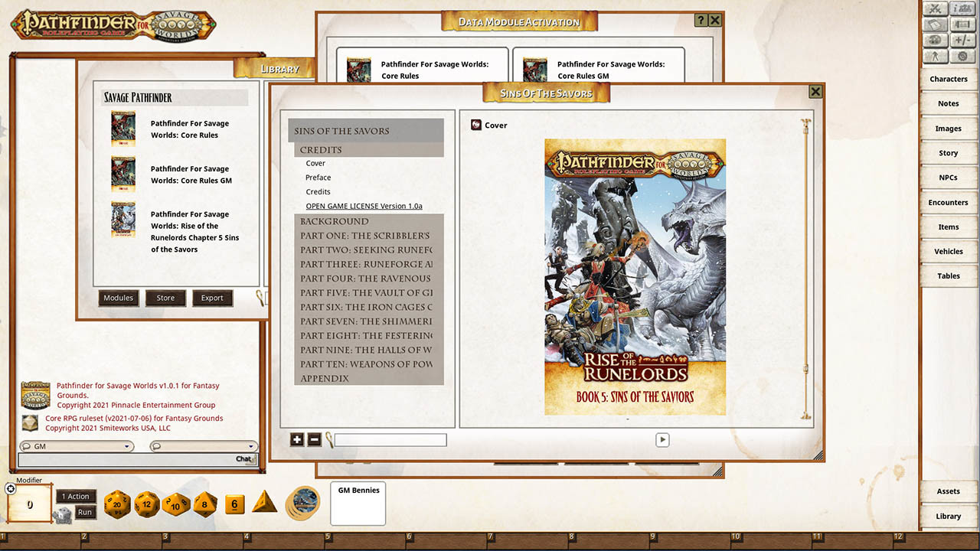Click the +/- modifiers icon
Image resolution: width=980 pixels, height=551 pixels.
962,39
